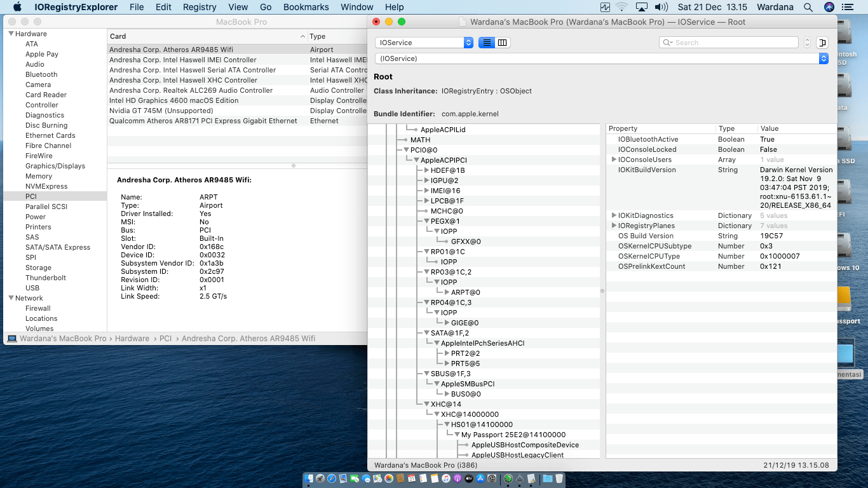Viewport: 868px width, 488px height.
Task: Open Podcasts from the Dock
Action: (458, 478)
